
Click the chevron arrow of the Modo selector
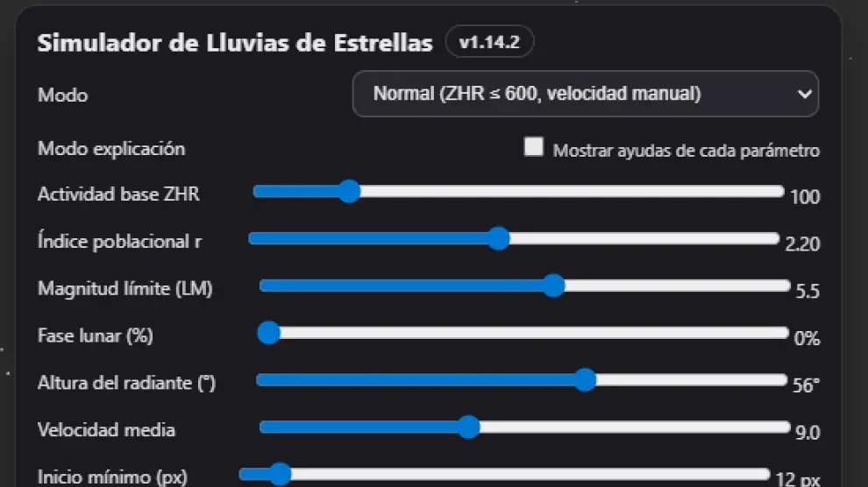(x=805, y=95)
